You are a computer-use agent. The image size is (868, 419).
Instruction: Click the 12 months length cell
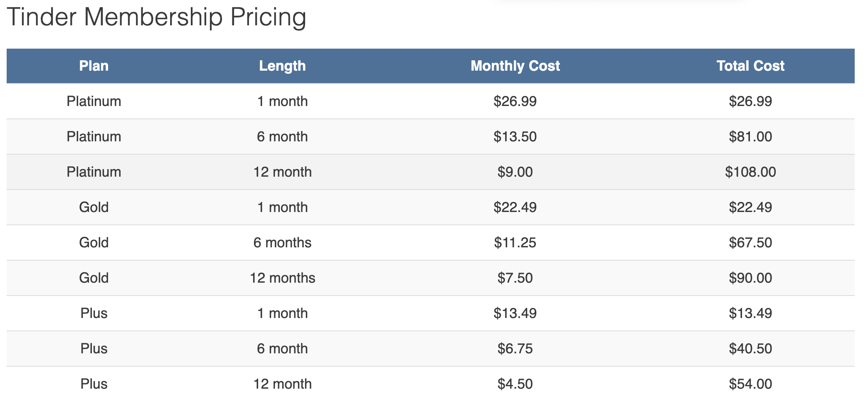click(x=282, y=278)
